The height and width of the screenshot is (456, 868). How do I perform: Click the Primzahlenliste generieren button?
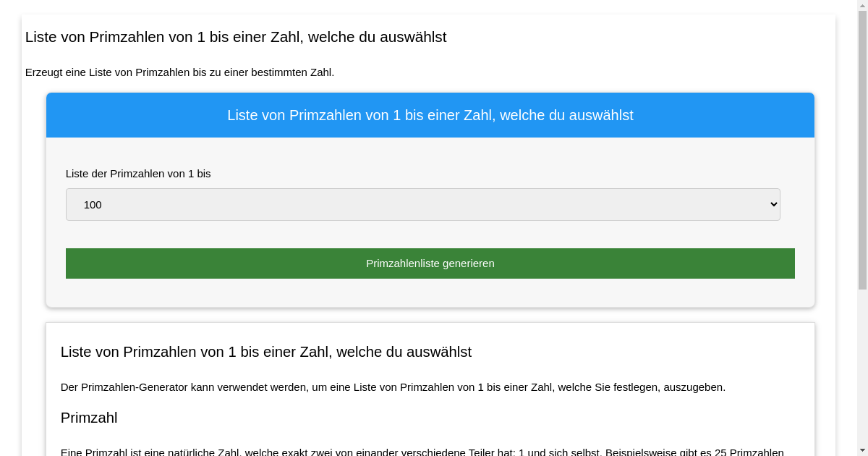[430, 263]
